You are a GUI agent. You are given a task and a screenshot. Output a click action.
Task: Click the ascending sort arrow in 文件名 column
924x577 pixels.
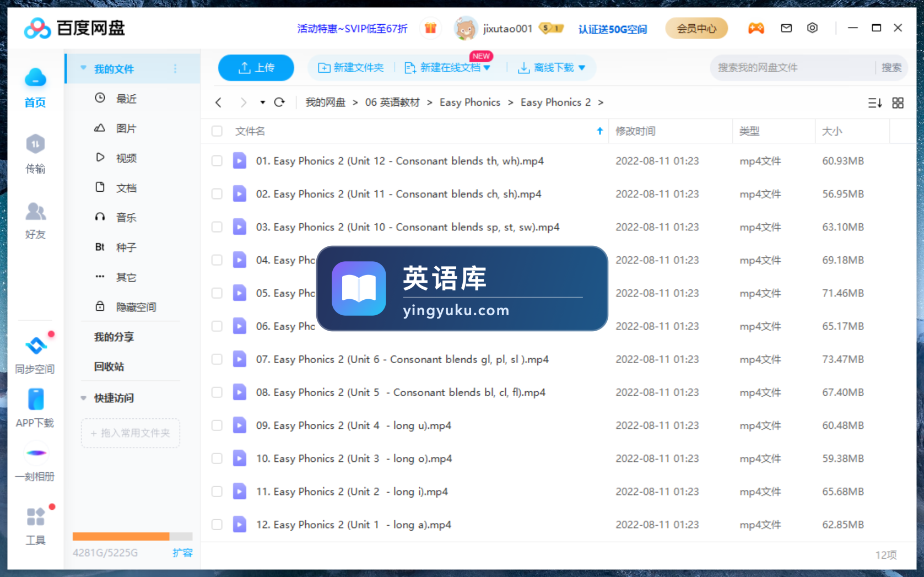pyautogui.click(x=600, y=131)
